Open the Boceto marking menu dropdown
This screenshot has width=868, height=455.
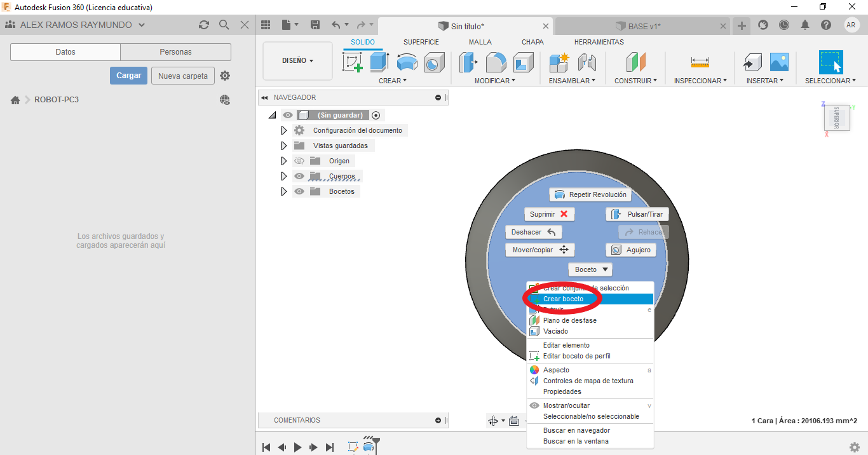pyautogui.click(x=590, y=269)
